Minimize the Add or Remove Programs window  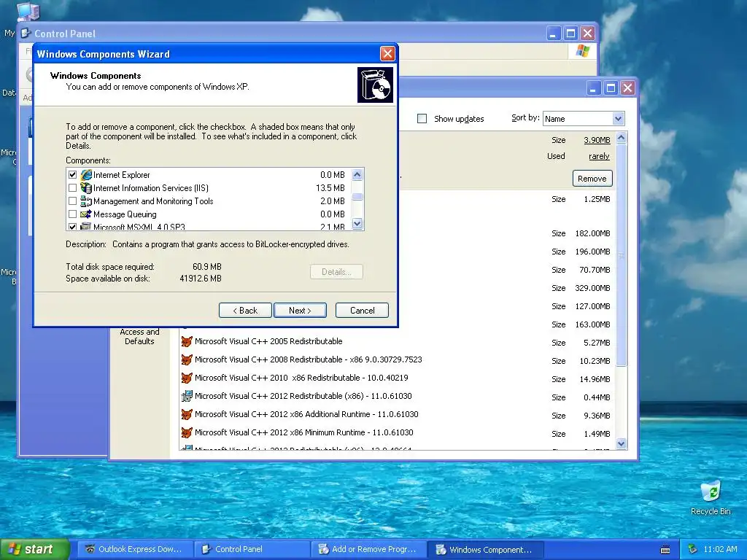(594, 88)
